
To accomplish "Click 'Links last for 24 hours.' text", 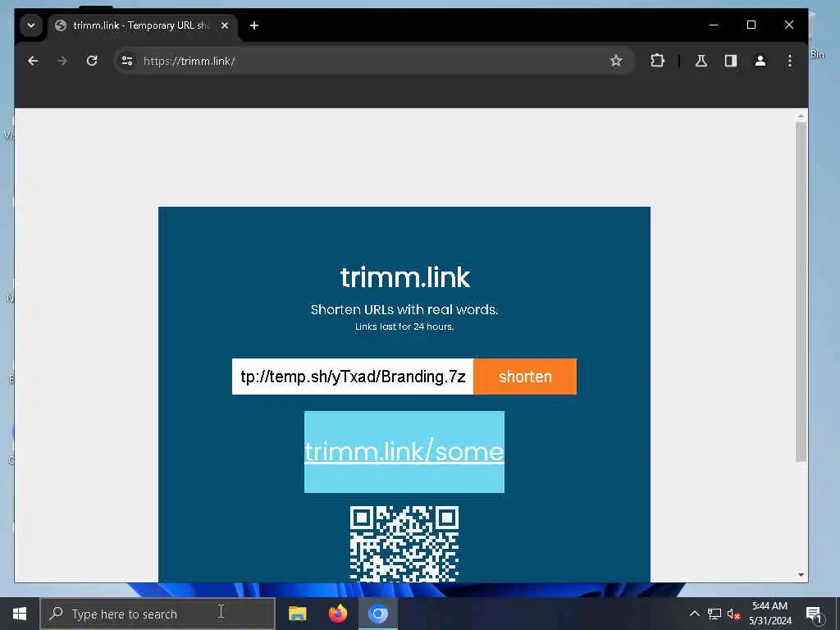I will [404, 326].
